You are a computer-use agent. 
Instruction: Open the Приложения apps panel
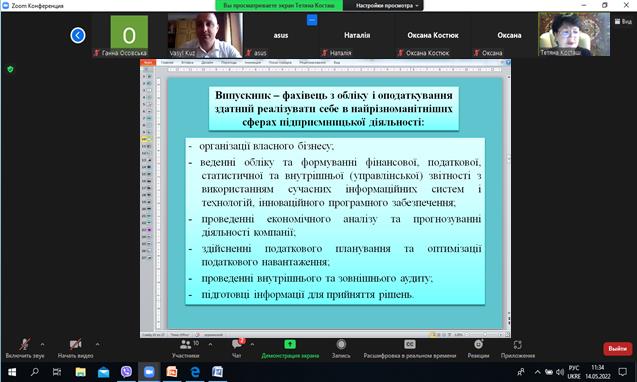pyautogui.click(x=518, y=348)
